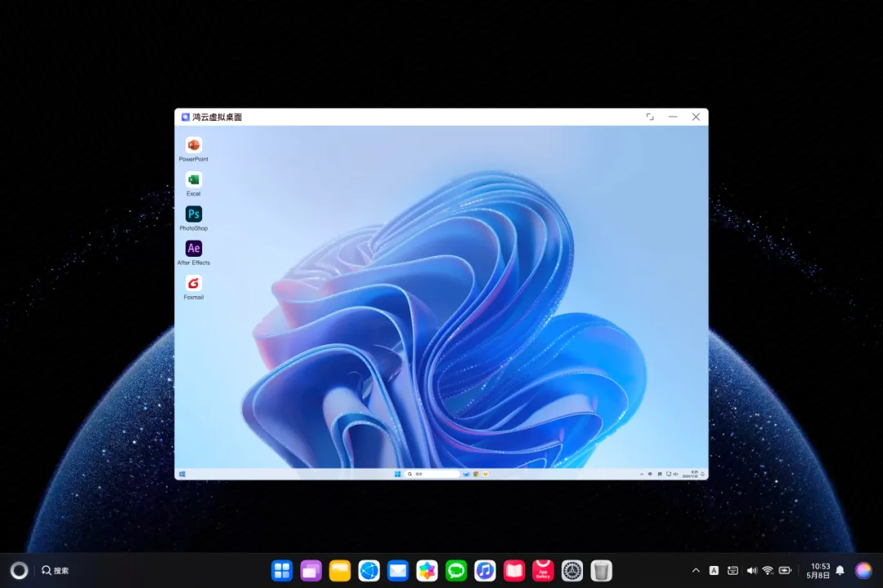Expand the system tray hidden icons arrow
883x588 pixels.
696,571
